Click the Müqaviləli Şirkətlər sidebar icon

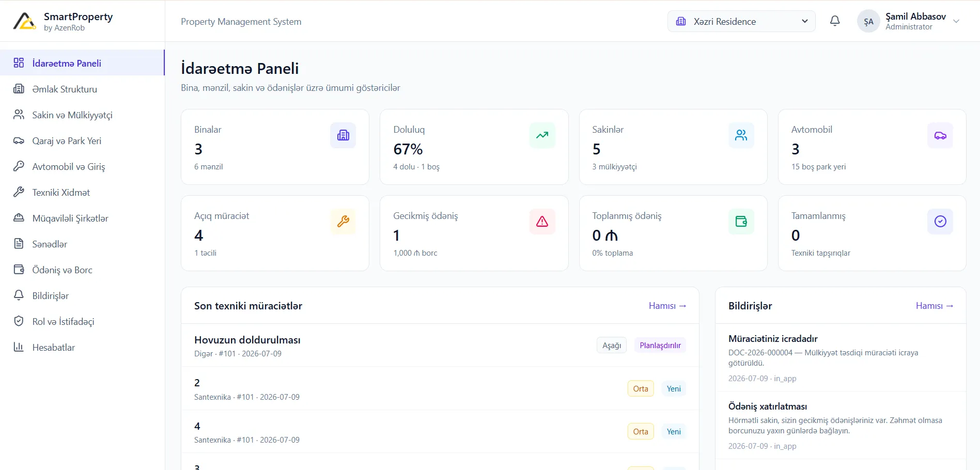[x=19, y=218]
